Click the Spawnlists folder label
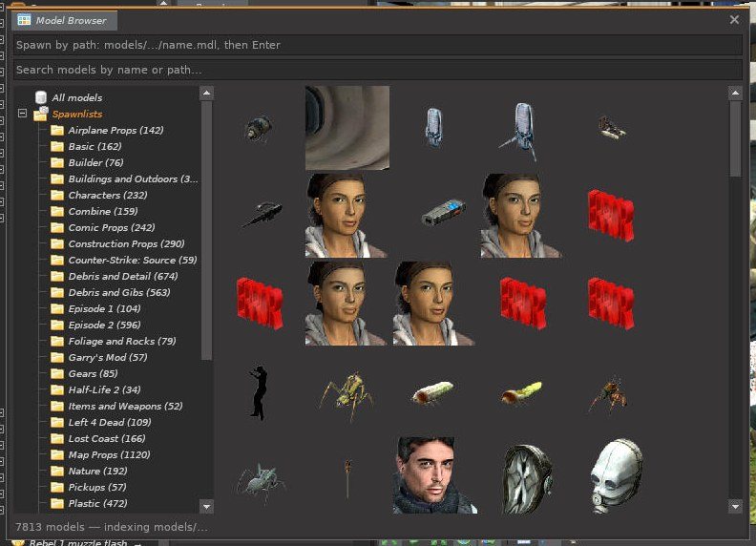The image size is (756, 546). coord(77,114)
